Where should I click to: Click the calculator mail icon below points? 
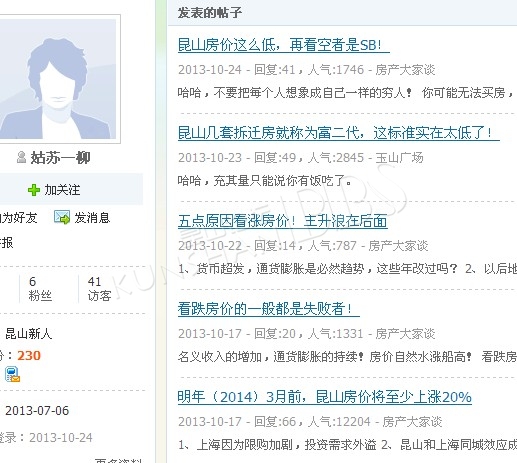tap(12, 374)
